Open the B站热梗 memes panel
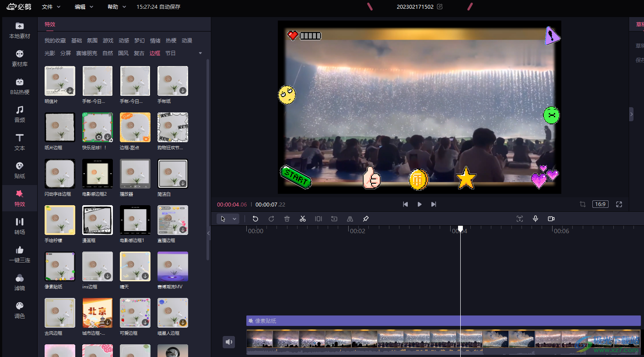 coord(20,86)
